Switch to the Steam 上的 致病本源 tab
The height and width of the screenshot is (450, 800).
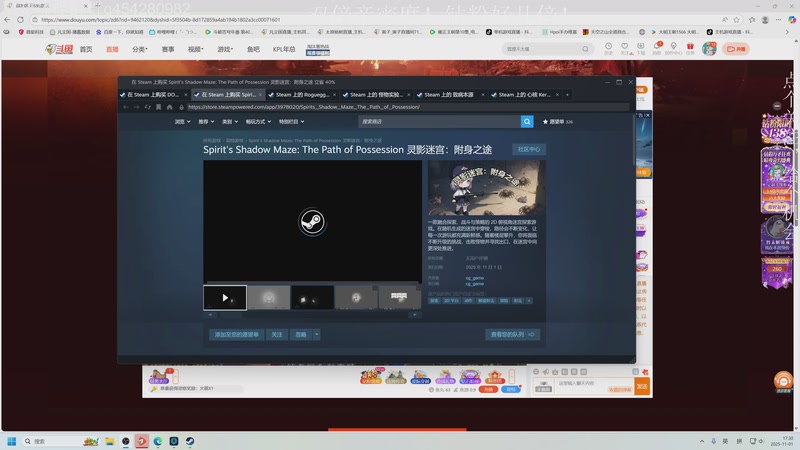[x=449, y=94]
